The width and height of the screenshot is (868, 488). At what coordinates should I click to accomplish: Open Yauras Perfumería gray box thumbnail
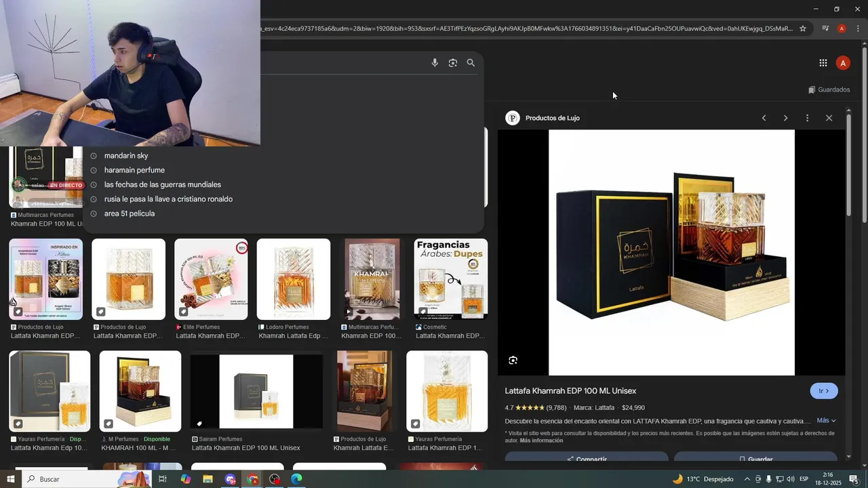(x=50, y=391)
